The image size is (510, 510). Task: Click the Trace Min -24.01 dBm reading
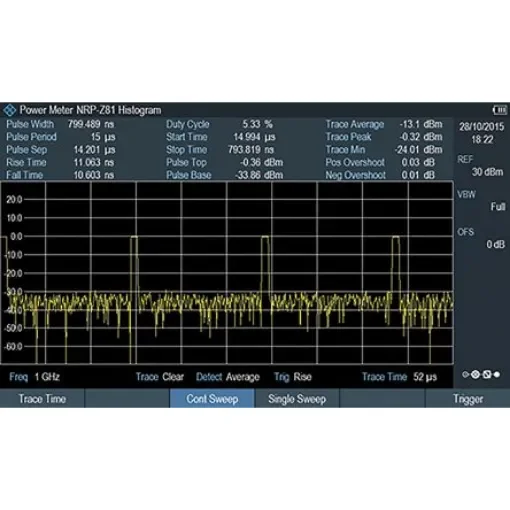point(384,150)
